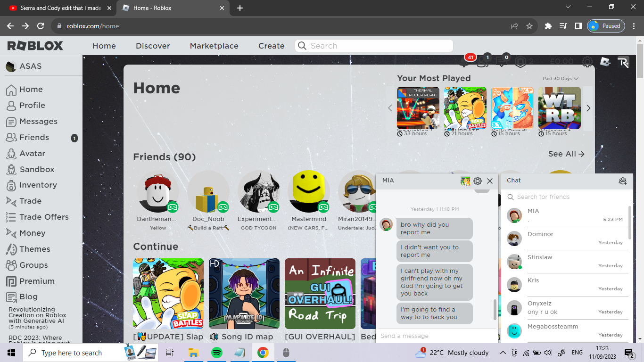
Task: Open notifications bell with 41 badge
Action: pos(464,62)
